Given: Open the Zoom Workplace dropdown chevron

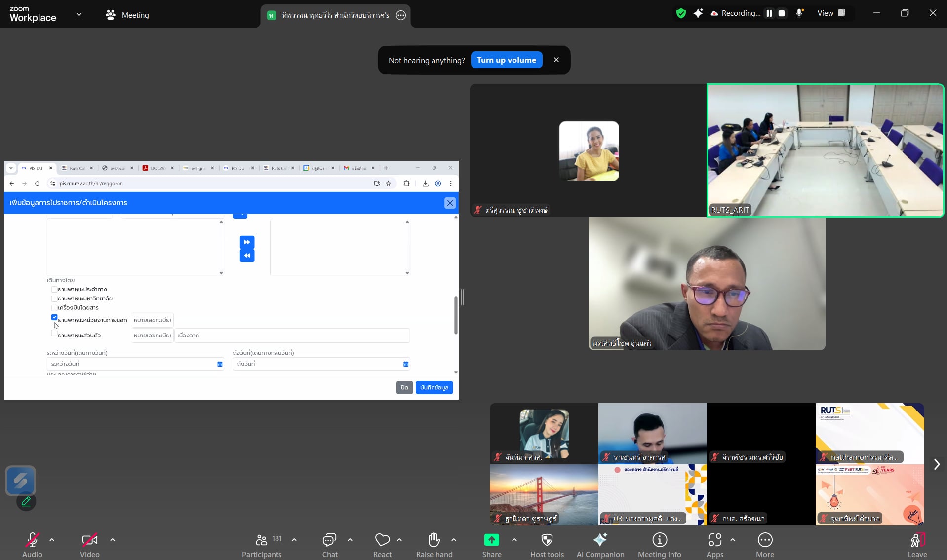Looking at the screenshot, I should [x=79, y=15].
